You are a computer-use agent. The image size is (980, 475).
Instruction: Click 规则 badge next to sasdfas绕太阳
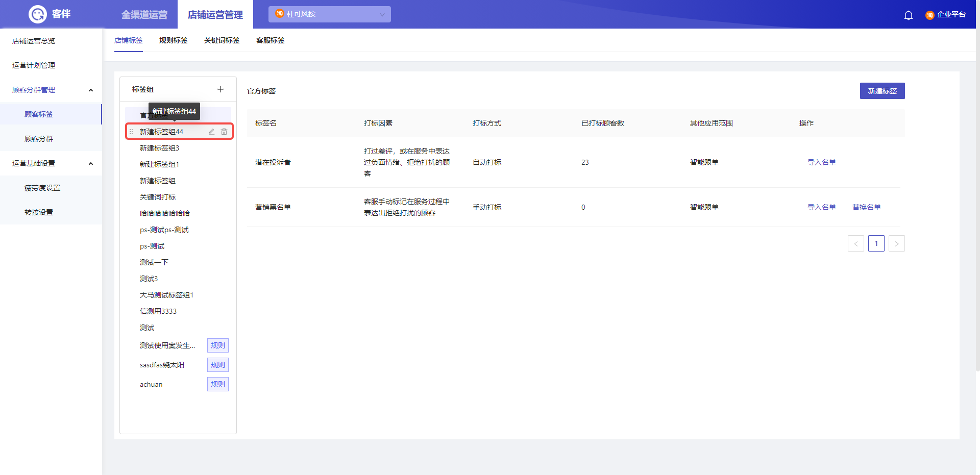(x=218, y=365)
